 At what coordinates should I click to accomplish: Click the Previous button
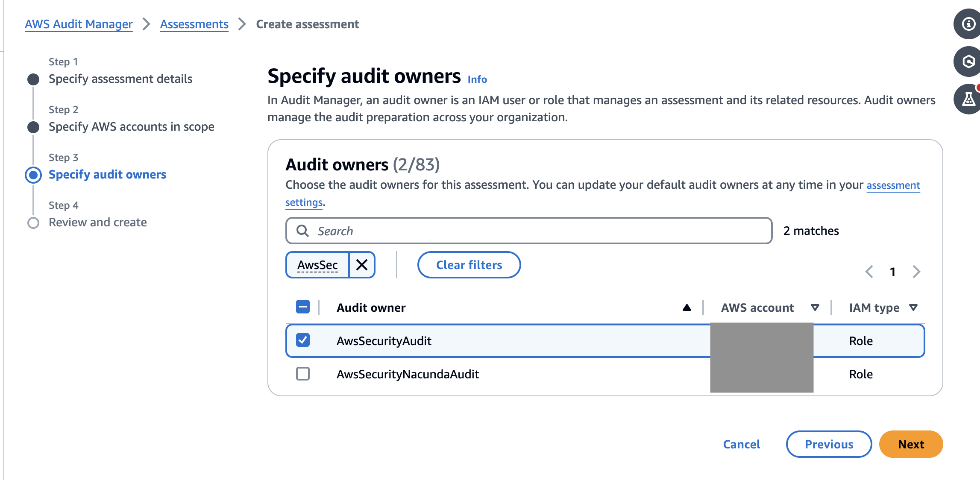[x=829, y=444]
